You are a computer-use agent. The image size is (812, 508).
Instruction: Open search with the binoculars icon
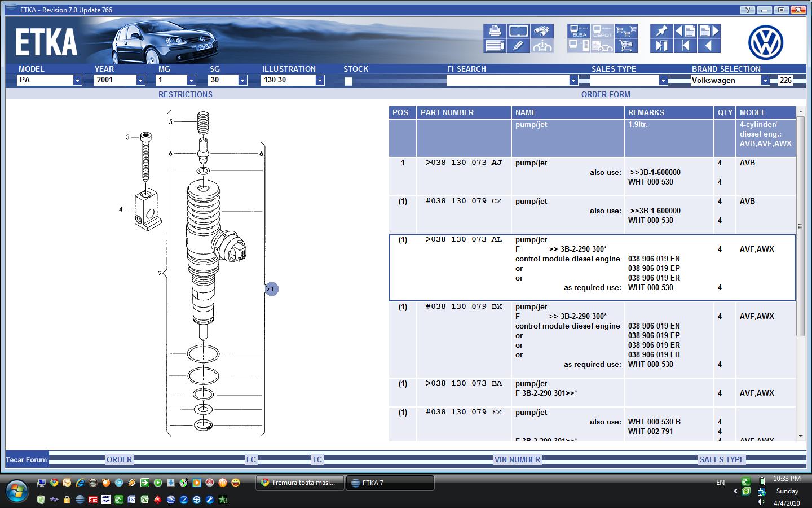(542, 31)
